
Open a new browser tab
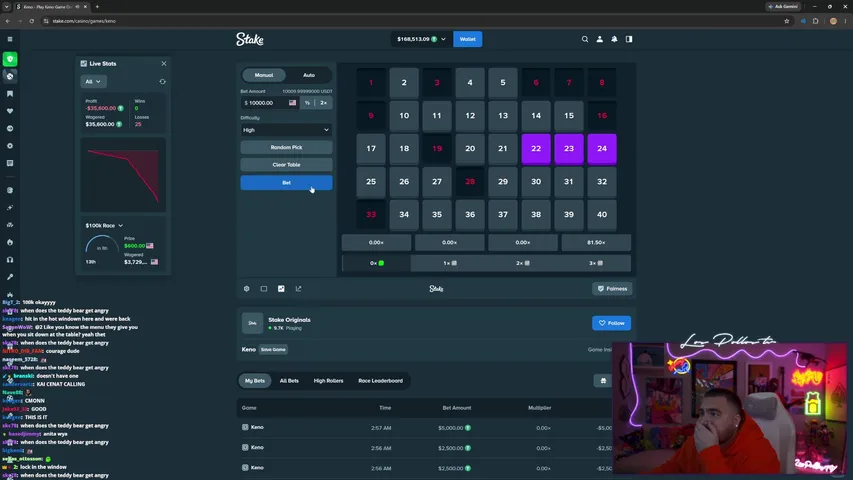(x=97, y=7)
